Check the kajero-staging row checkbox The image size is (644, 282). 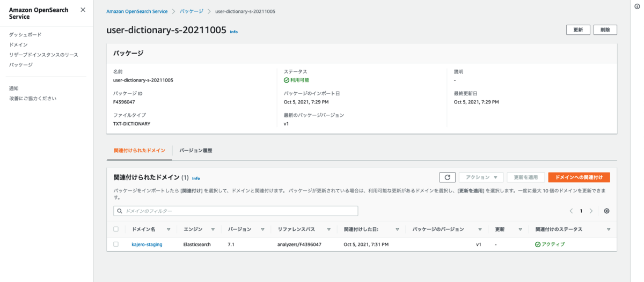pyautogui.click(x=116, y=244)
